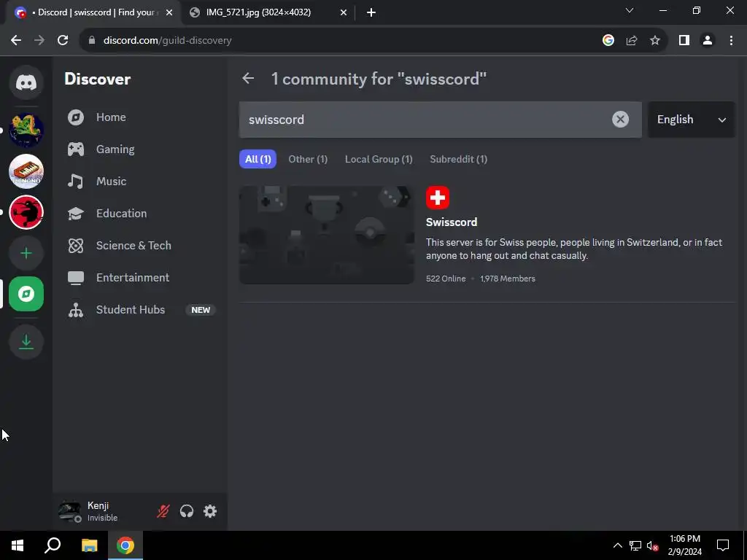The width and height of the screenshot is (747, 560).
Task: View site information lock icon
Action: (92, 41)
